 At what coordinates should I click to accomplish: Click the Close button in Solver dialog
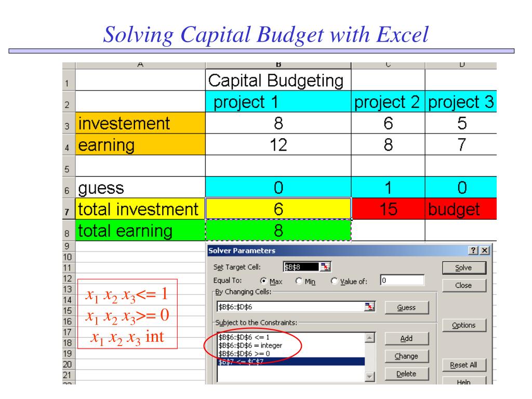click(464, 285)
